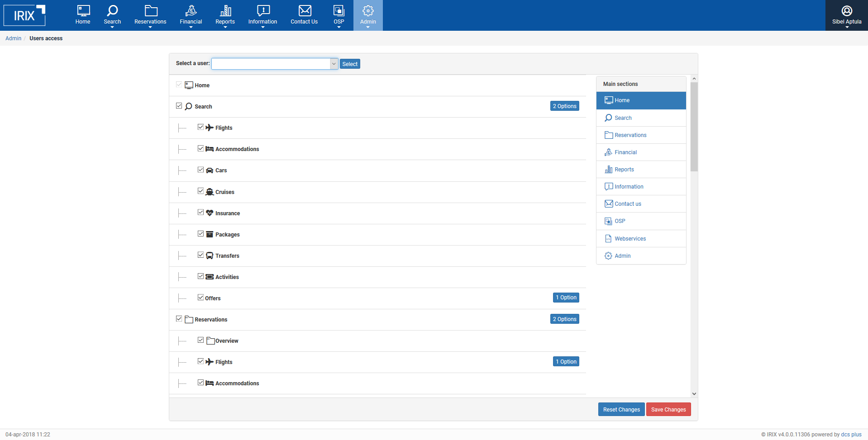Open the Financial icon in top navigation

(191, 11)
